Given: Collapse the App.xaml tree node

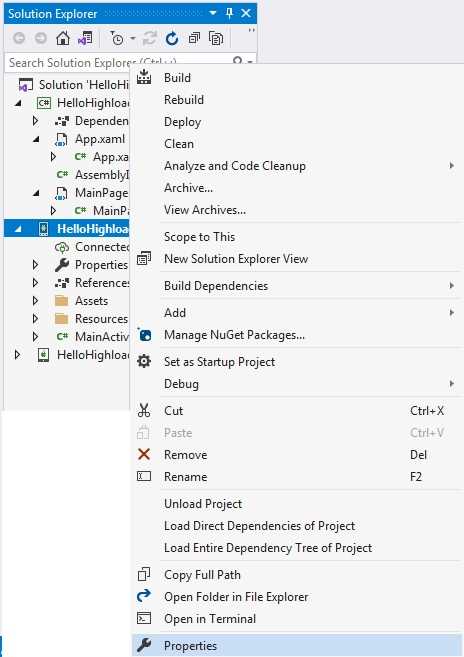Looking at the screenshot, I should coord(36,139).
